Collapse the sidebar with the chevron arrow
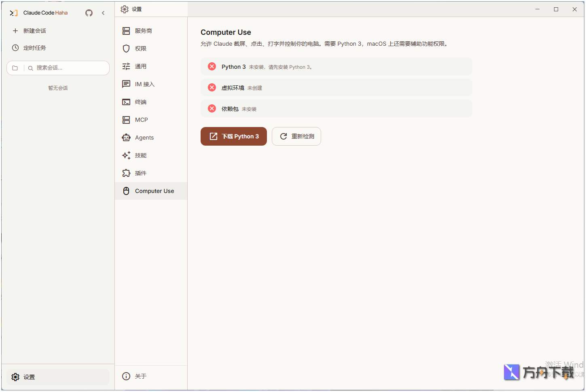The height and width of the screenshot is (392, 586). point(103,13)
